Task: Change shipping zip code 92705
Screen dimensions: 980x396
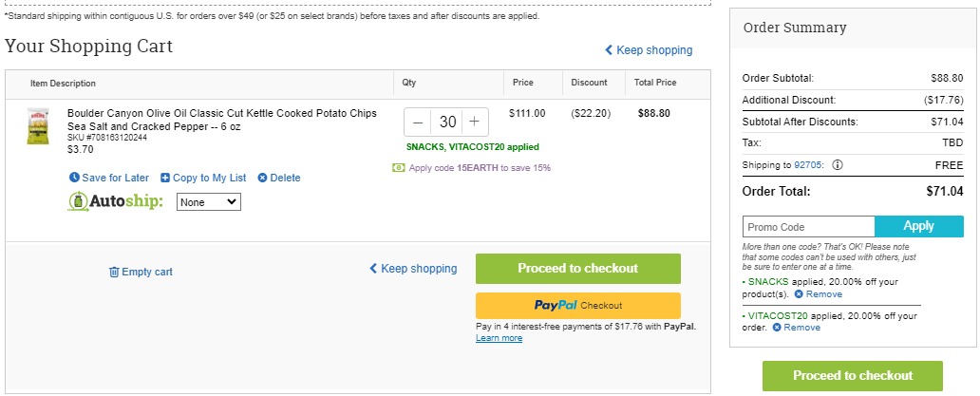Action: click(x=809, y=165)
